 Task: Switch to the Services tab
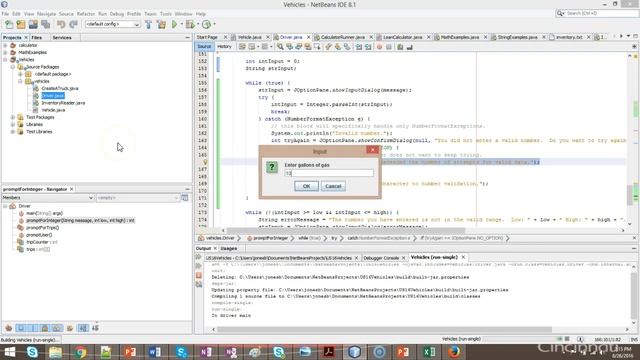62,38
